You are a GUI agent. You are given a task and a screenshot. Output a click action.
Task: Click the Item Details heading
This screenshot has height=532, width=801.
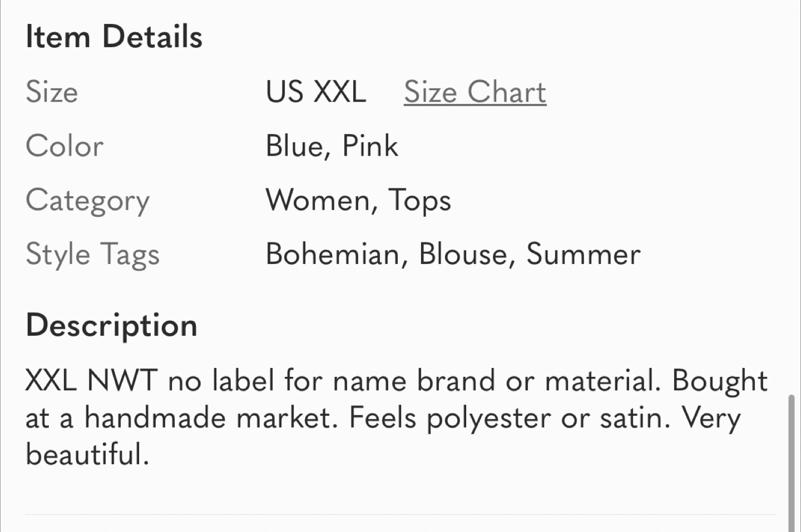[114, 37]
